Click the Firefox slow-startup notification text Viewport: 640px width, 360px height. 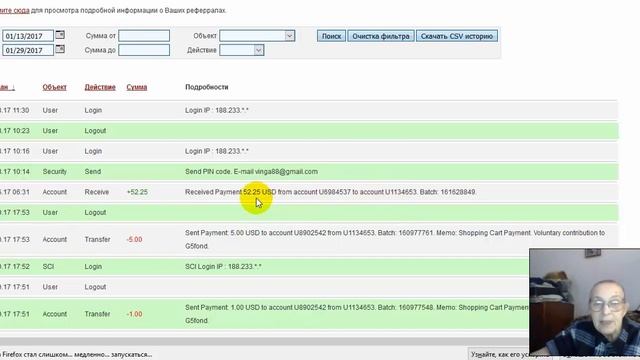77,355
